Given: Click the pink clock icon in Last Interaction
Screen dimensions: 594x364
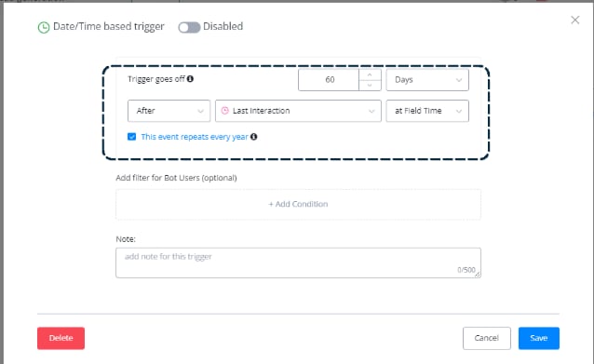Looking at the screenshot, I should (x=225, y=111).
